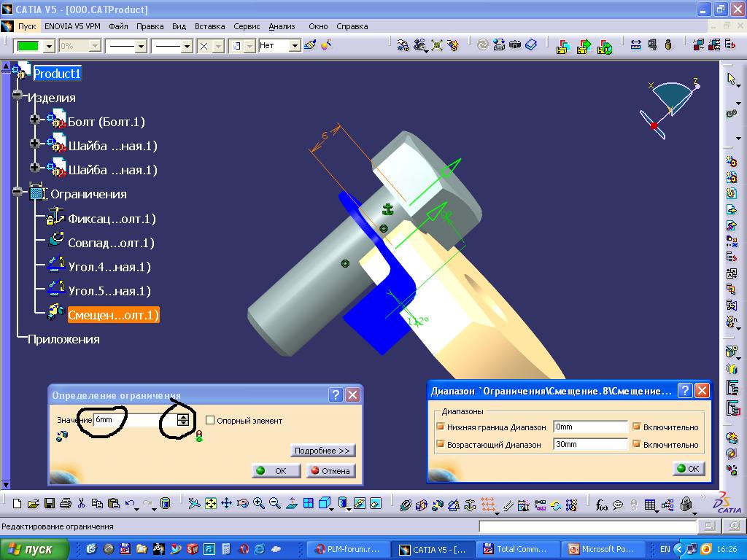Open the 'Нет' layer dropdown

point(295,46)
